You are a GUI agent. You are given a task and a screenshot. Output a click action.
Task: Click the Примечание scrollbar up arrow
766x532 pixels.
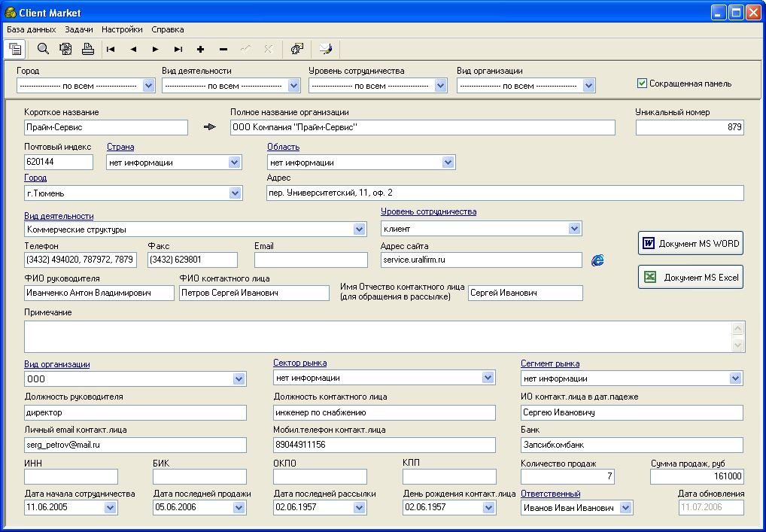tap(737, 329)
